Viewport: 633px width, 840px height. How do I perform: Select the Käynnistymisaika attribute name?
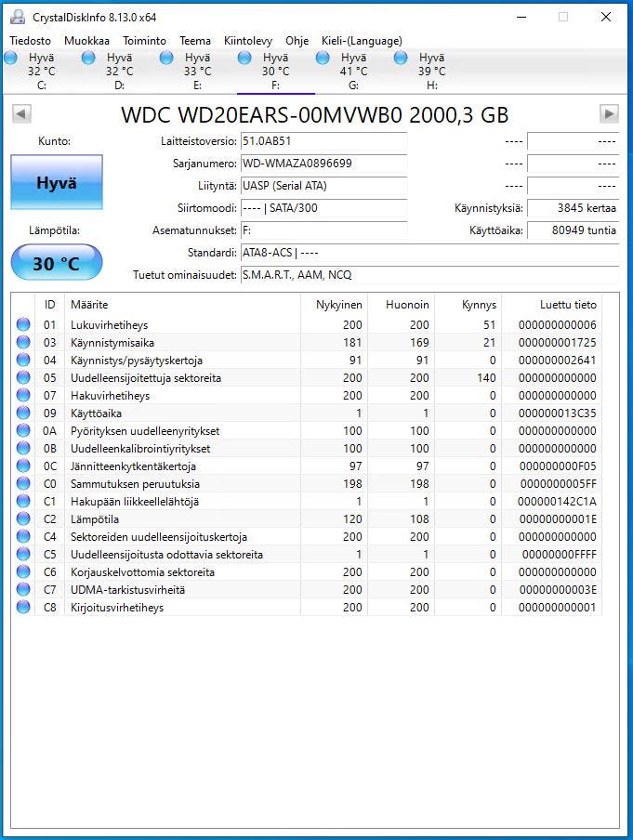pyautogui.click(x=112, y=342)
